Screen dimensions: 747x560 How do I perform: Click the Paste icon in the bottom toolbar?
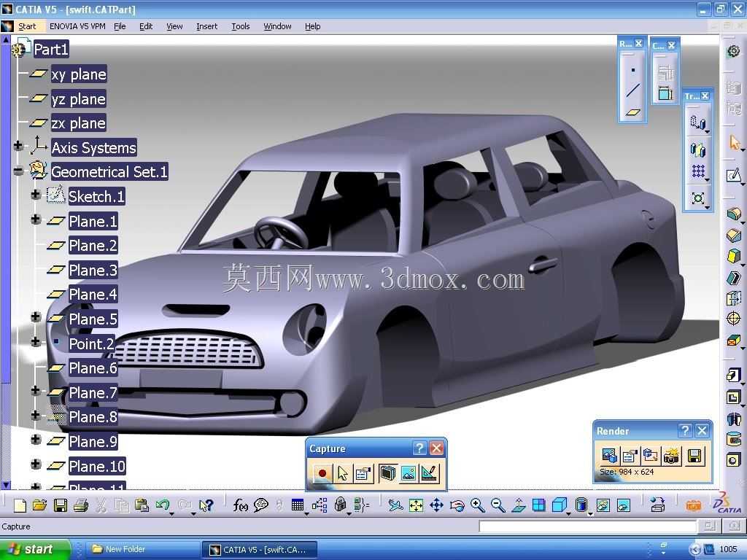click(x=142, y=505)
